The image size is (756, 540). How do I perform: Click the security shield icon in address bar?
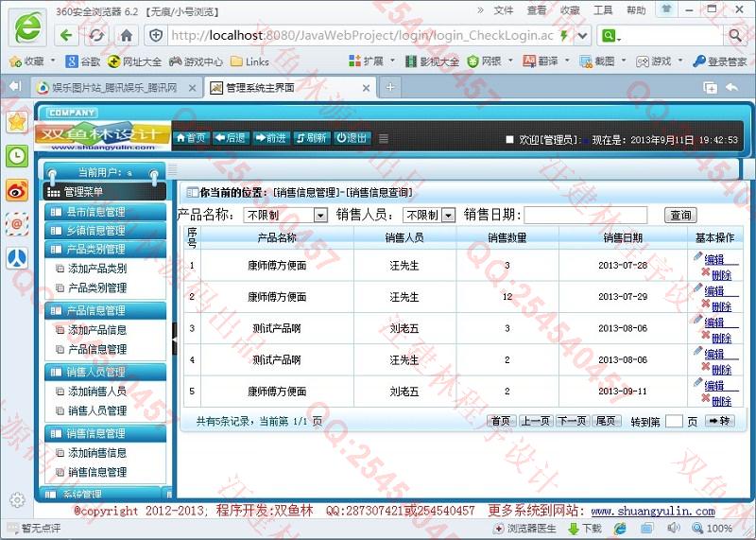click(156, 35)
